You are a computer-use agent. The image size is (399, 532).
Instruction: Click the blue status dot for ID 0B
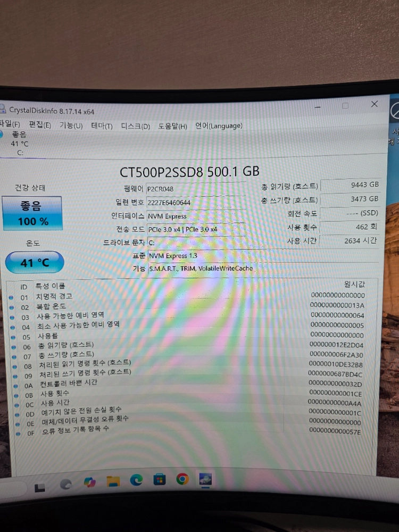(x=16, y=396)
